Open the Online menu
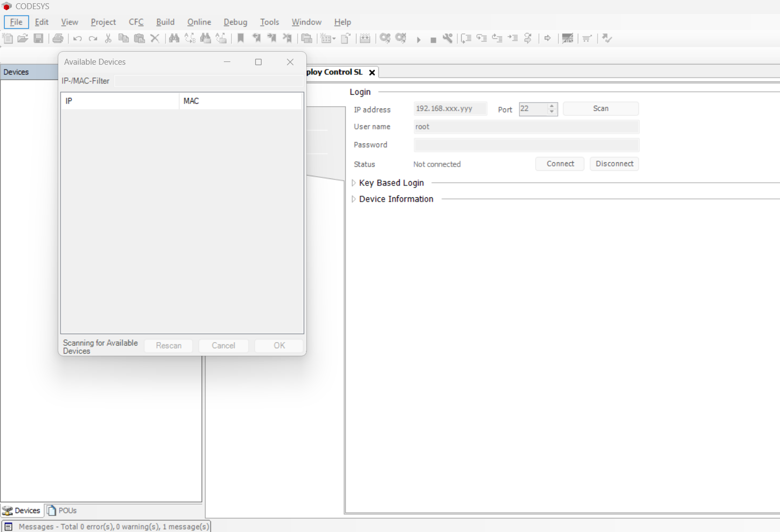Viewport: 780px width, 532px height. [199, 22]
